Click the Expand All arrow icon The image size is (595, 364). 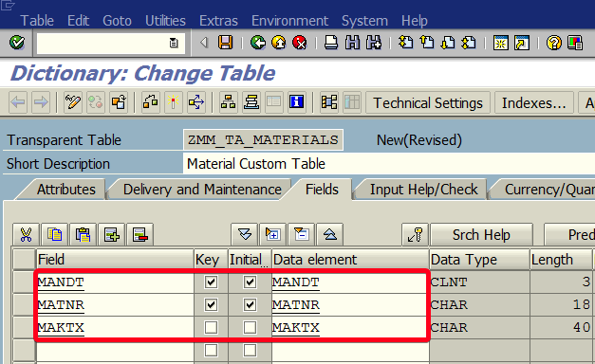tap(245, 235)
